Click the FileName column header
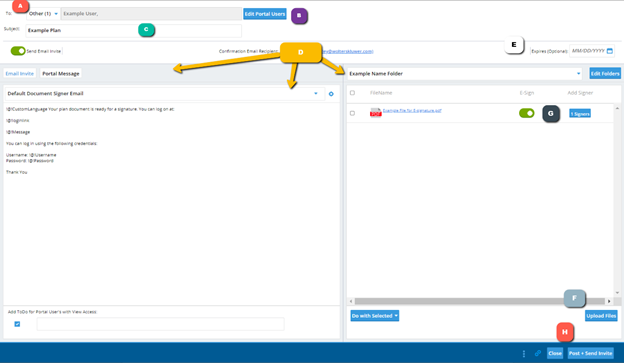 click(381, 93)
